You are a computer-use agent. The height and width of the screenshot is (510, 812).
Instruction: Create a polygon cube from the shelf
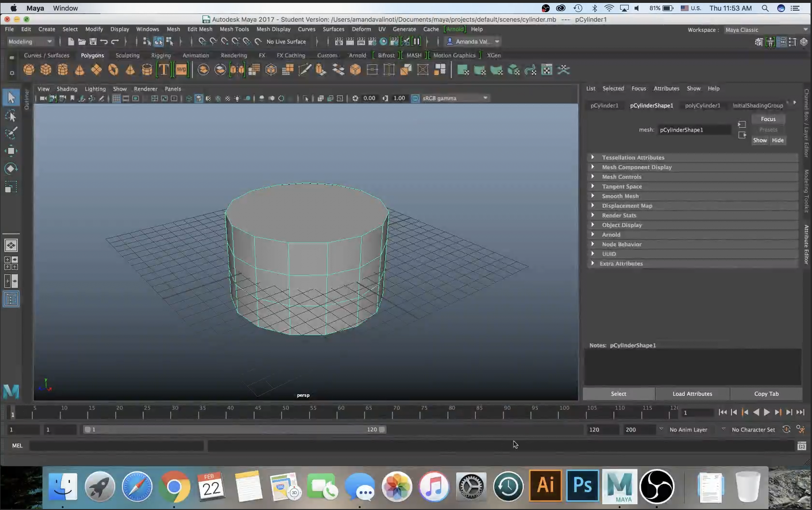(x=46, y=70)
